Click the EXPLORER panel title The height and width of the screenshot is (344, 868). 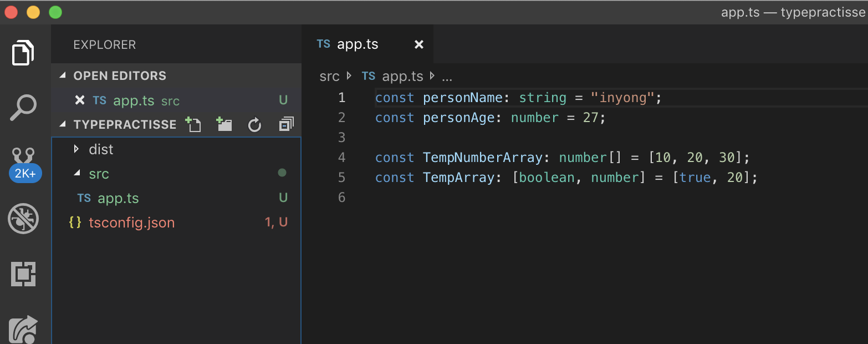pyautogui.click(x=105, y=45)
